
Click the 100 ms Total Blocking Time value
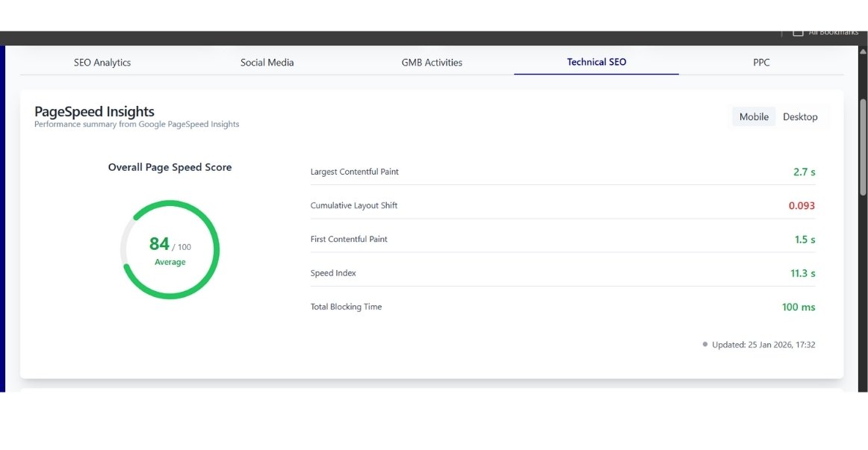click(x=799, y=307)
